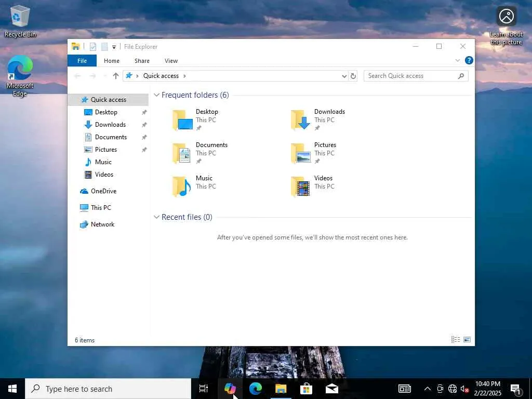Open the notification center icon
The image size is (532, 399).
[516, 389]
